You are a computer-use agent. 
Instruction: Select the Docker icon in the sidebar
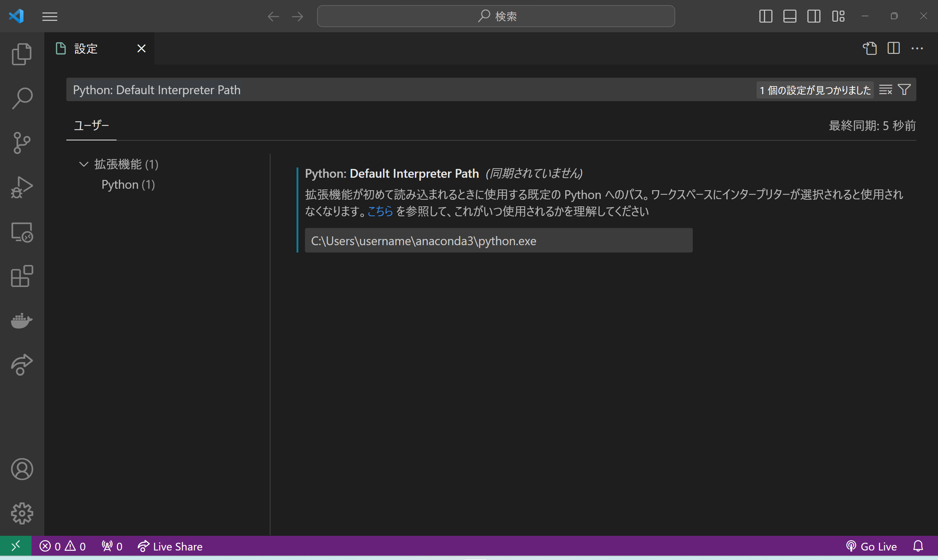coord(22,321)
